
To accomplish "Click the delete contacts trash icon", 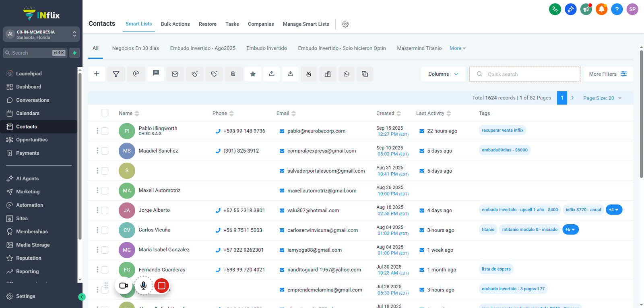I will pyautogui.click(x=233, y=74).
